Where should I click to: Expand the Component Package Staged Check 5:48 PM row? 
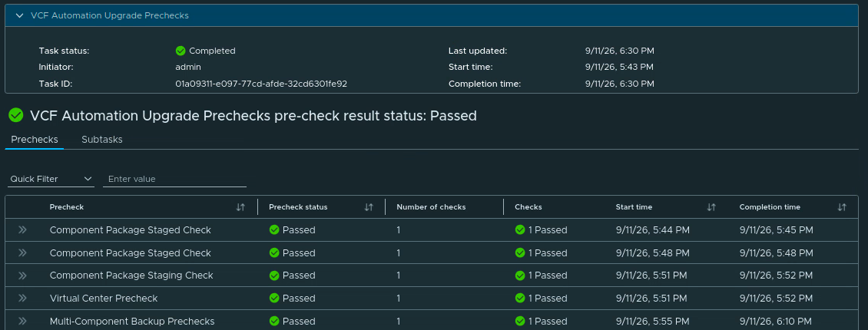point(22,252)
